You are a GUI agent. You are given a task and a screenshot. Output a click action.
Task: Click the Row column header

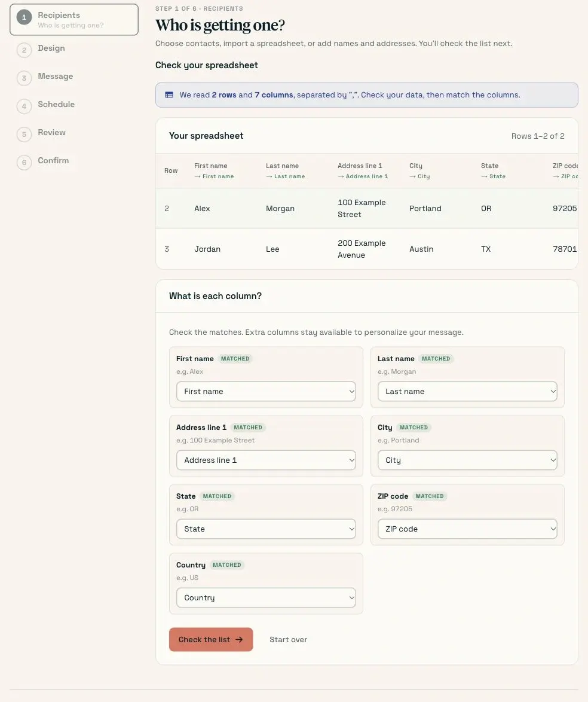(x=171, y=170)
